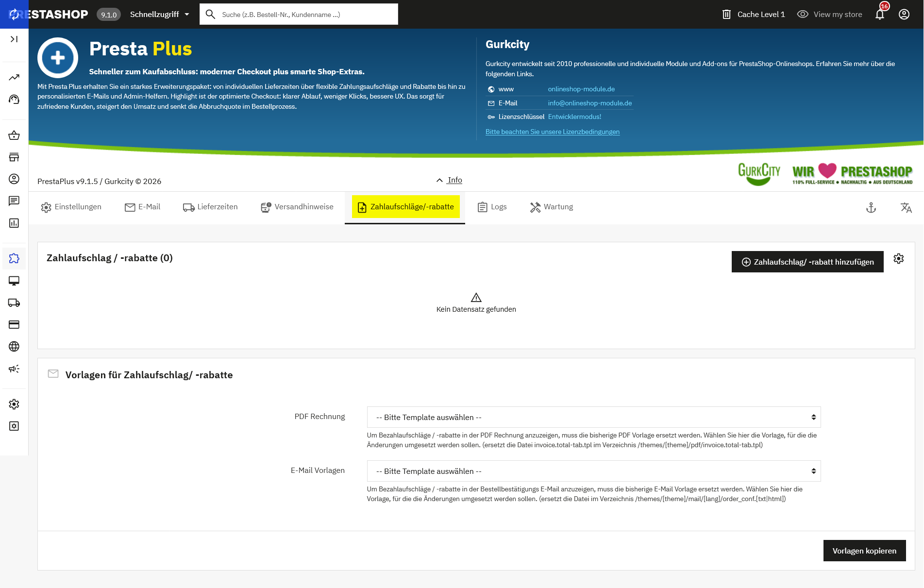This screenshot has width=924, height=588.
Task: Switch to the Logs tab
Action: pos(492,207)
